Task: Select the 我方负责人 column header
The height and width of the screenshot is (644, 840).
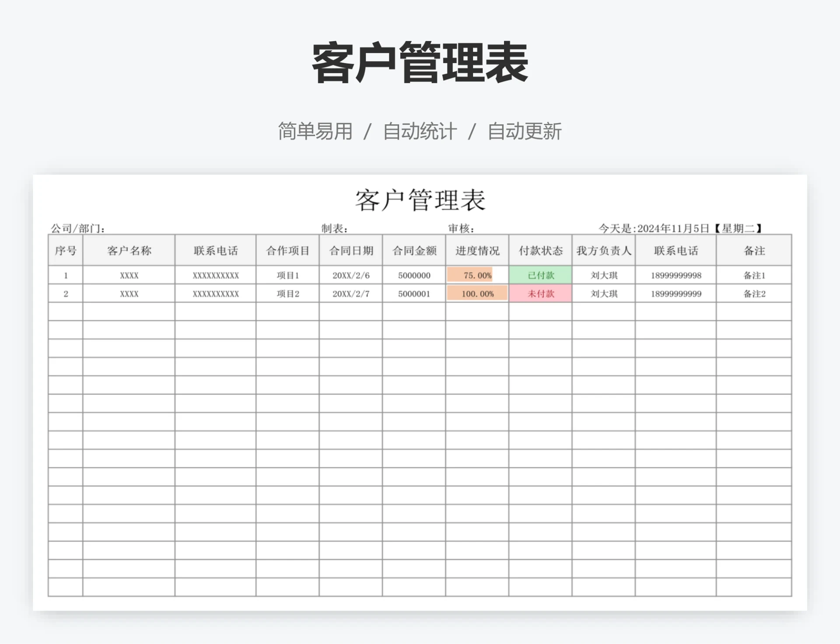Action: (603, 250)
